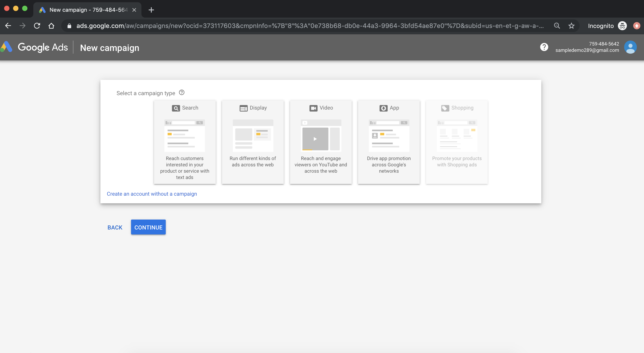The width and height of the screenshot is (644, 353).
Task: Click 'Reach and engage viewers on YouTube' text
Action: (321, 165)
